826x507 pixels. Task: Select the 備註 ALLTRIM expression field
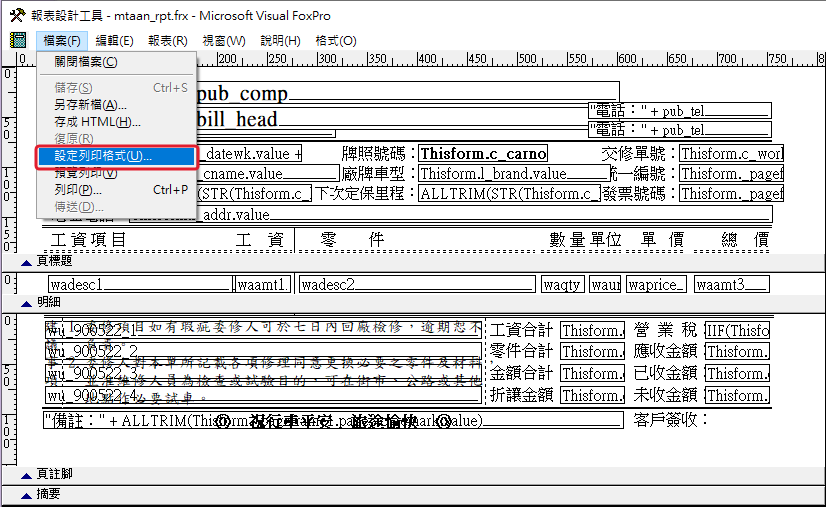pos(333,421)
